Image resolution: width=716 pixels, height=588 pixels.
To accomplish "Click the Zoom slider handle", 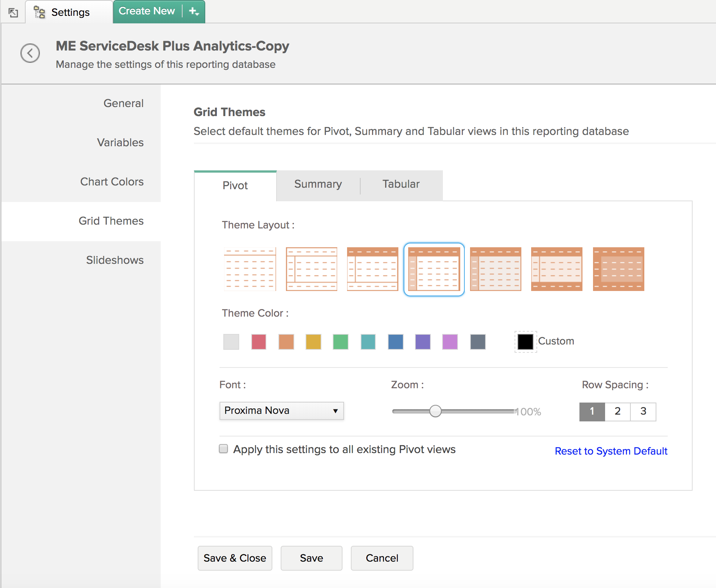I will tap(435, 411).
